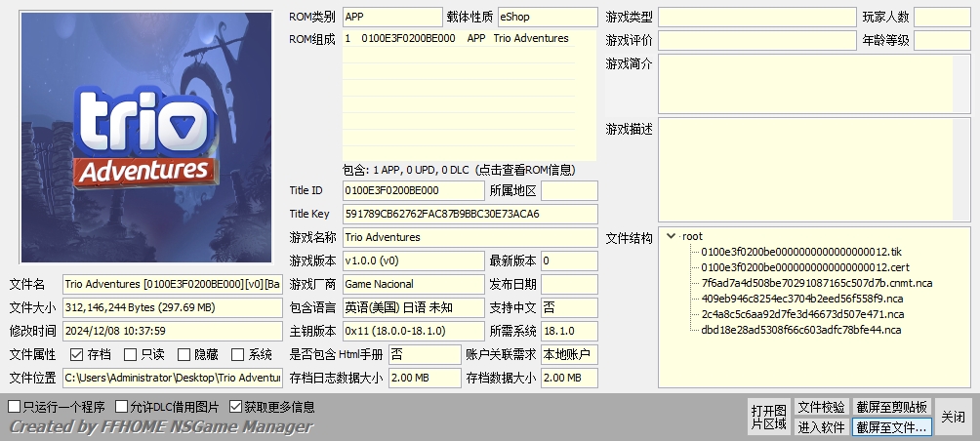980x441 pixels.
Task: Enable 允许DLC借用图片 checkbox
Action: (x=122, y=407)
